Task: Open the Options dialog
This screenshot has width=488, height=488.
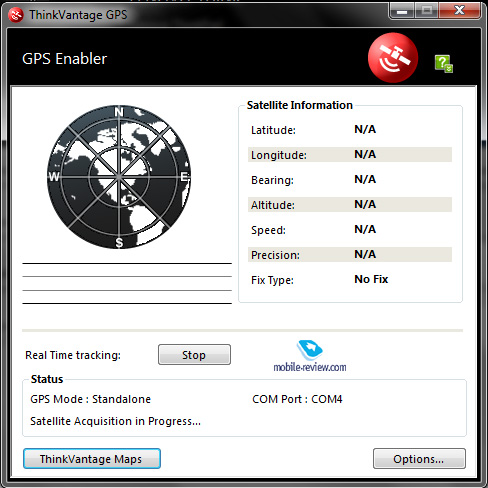Action: (x=419, y=459)
